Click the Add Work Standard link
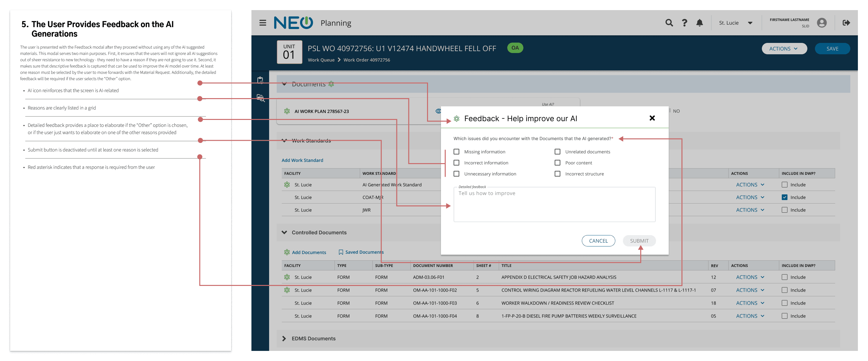This screenshot has height=361, width=868. click(x=302, y=160)
